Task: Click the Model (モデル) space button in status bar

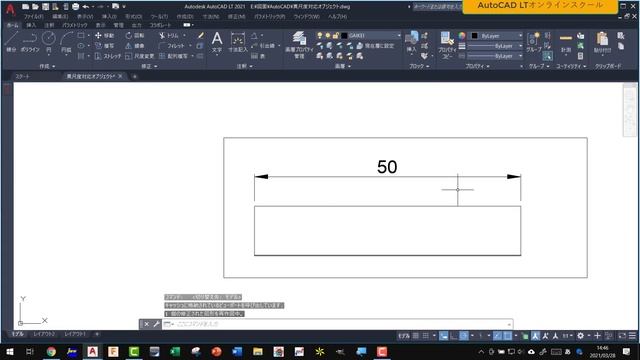Action: click(x=404, y=336)
